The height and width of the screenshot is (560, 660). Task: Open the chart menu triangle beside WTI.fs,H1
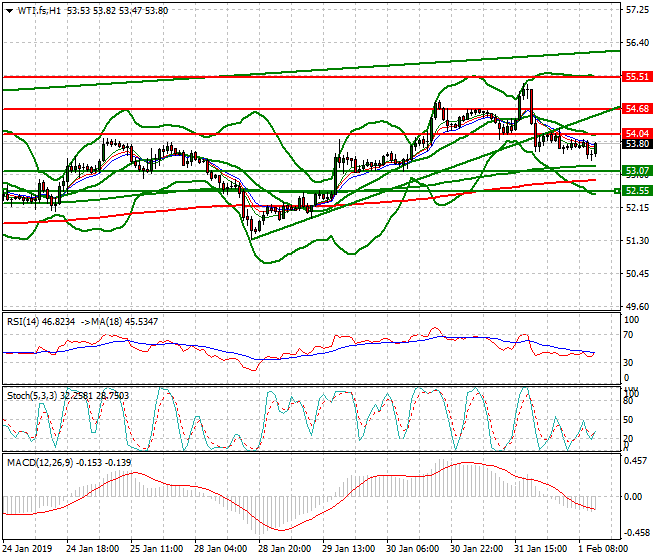point(9,11)
